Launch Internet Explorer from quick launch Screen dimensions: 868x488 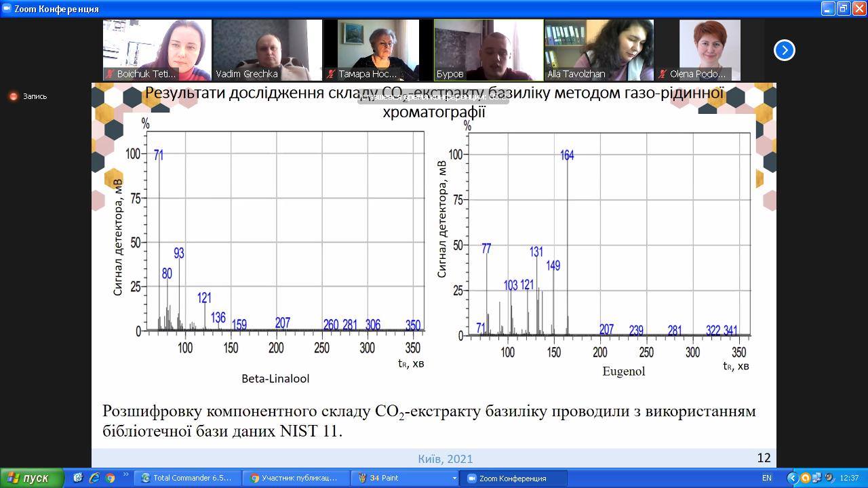pyautogui.click(x=94, y=478)
